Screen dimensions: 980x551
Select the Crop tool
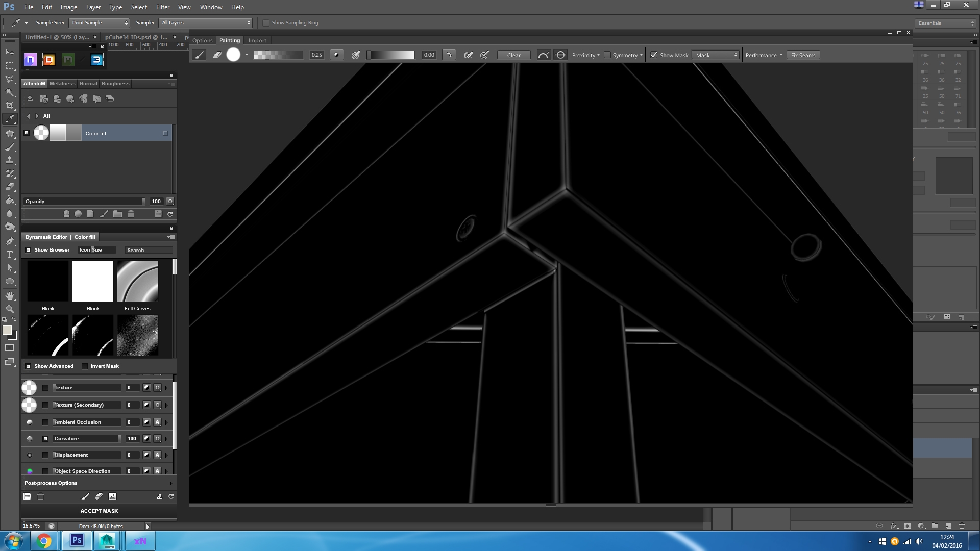click(x=10, y=106)
